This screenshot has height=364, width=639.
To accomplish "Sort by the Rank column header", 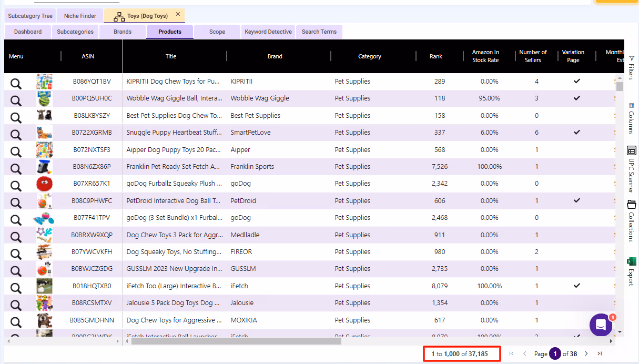I will coord(436,56).
